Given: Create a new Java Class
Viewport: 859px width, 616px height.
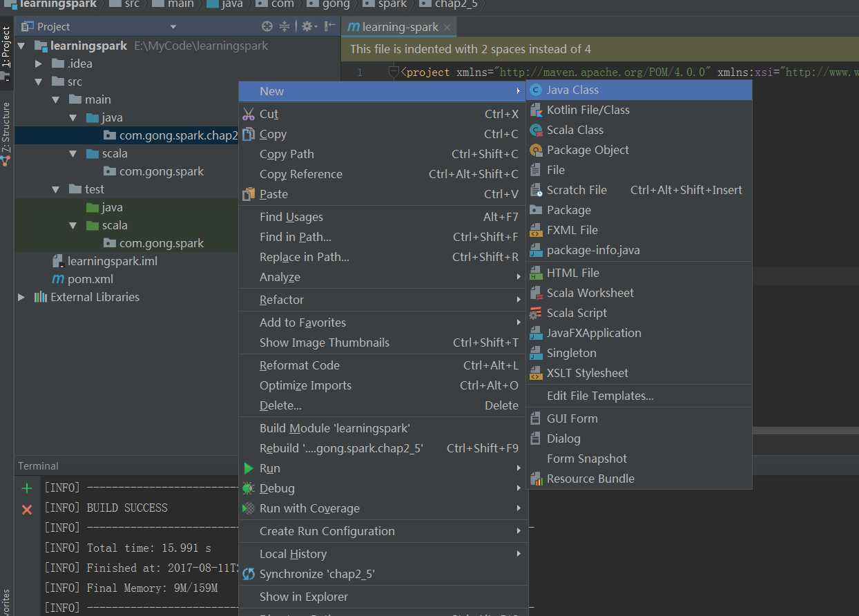Looking at the screenshot, I should (x=639, y=90).
